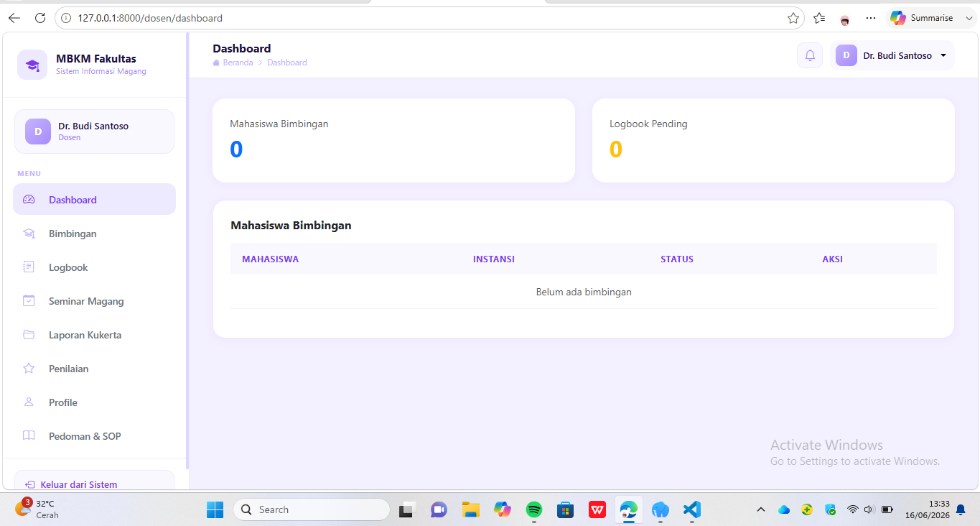Follow the Beranda breadcrumb link

pyautogui.click(x=233, y=63)
